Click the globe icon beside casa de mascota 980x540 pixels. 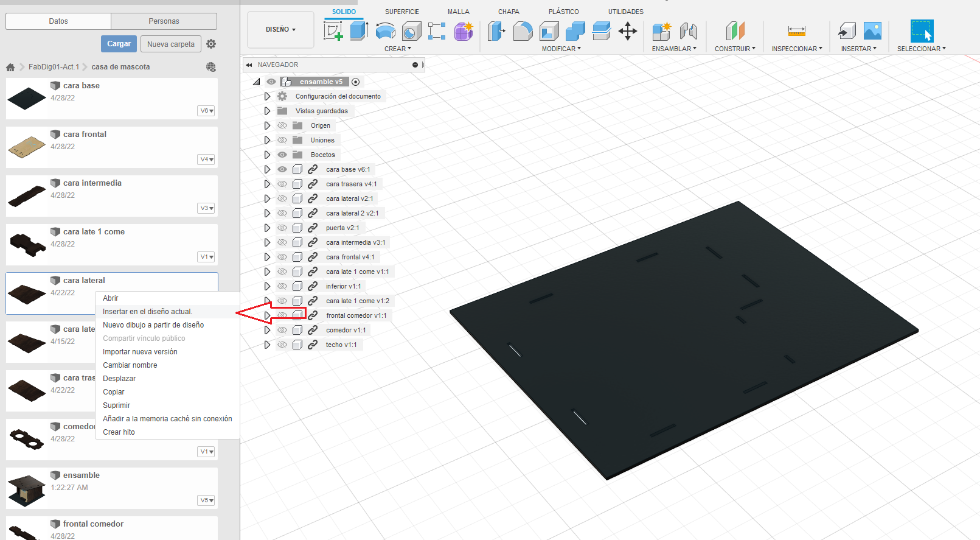tap(211, 67)
